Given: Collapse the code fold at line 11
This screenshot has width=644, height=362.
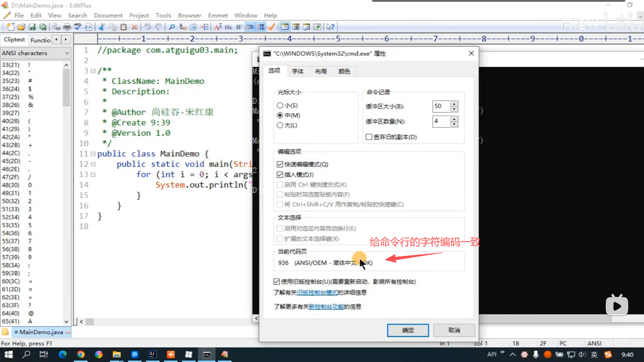Looking at the screenshot, I should coord(93,154).
